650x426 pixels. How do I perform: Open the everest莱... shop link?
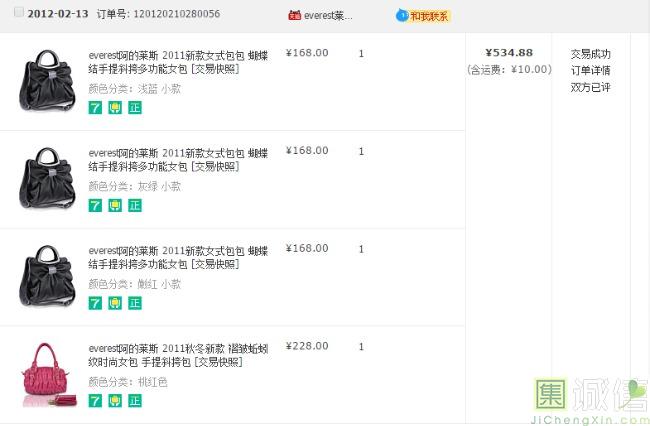click(x=330, y=16)
